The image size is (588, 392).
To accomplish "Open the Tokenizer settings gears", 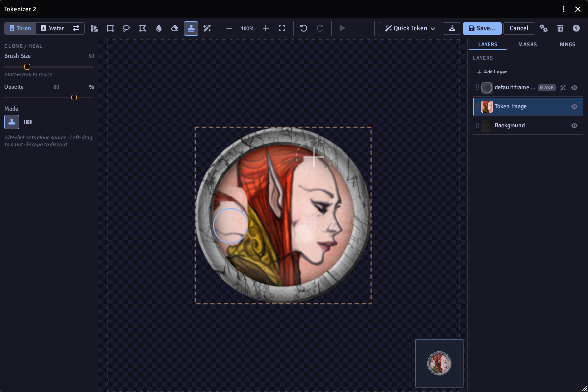I will pyautogui.click(x=544, y=28).
